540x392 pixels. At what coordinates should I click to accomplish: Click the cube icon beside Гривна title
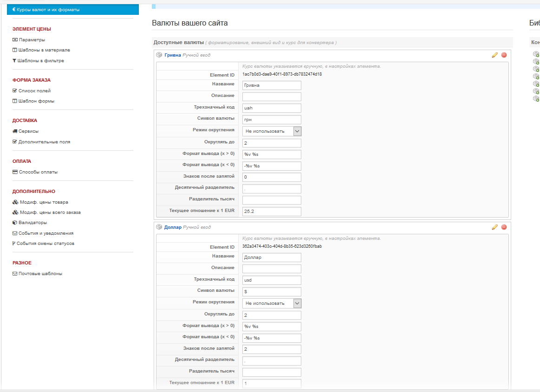click(x=159, y=55)
